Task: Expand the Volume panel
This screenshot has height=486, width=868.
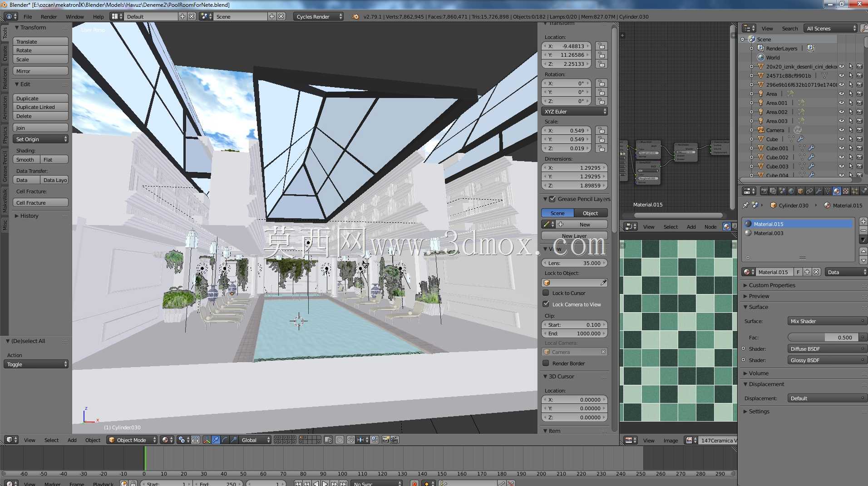Action: pyautogui.click(x=759, y=373)
